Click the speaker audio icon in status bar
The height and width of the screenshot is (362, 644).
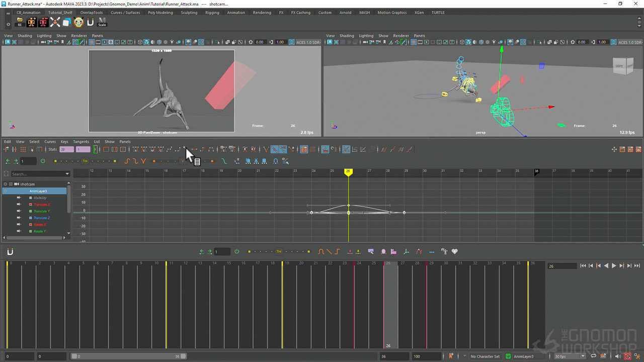(x=618, y=356)
